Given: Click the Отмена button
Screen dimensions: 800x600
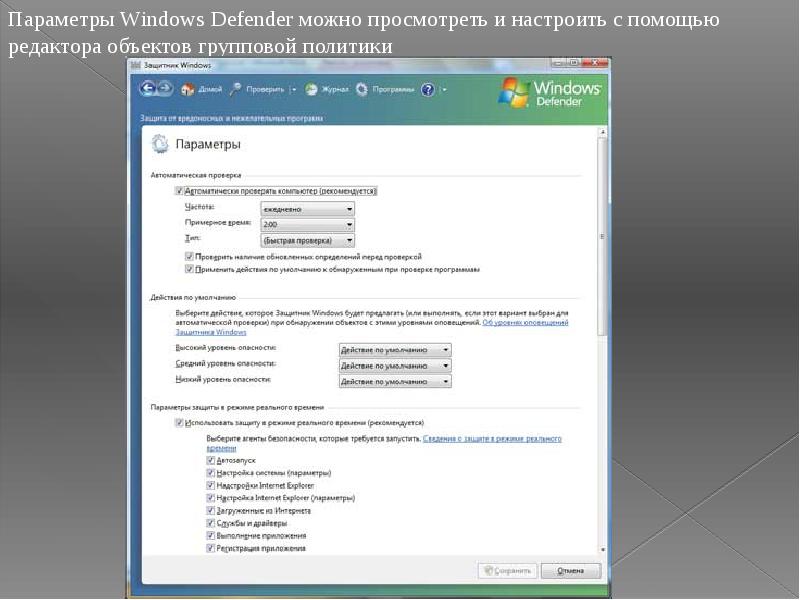Looking at the screenshot, I should pyautogui.click(x=571, y=571).
